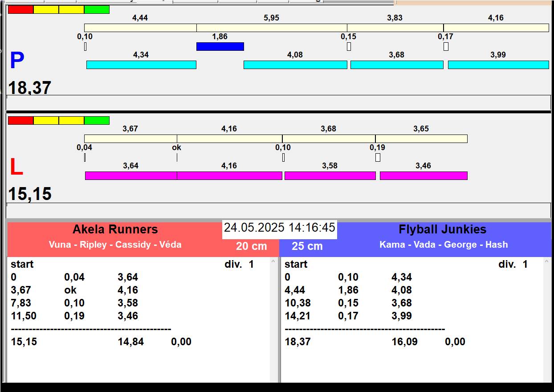The width and height of the screenshot is (554, 392).
Task: Click the cream 3,67 segment in lane L
Action: [x=130, y=139]
